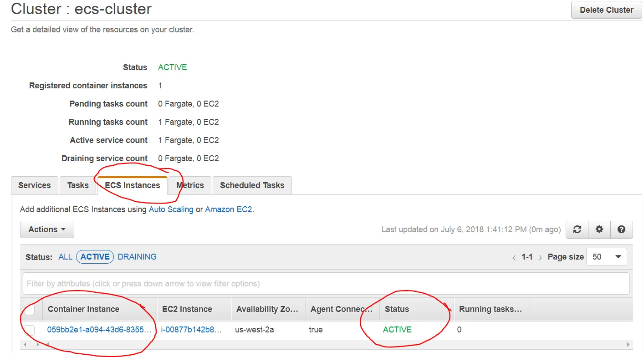Click the Cluster : ecs-cluster heading

(x=82, y=9)
